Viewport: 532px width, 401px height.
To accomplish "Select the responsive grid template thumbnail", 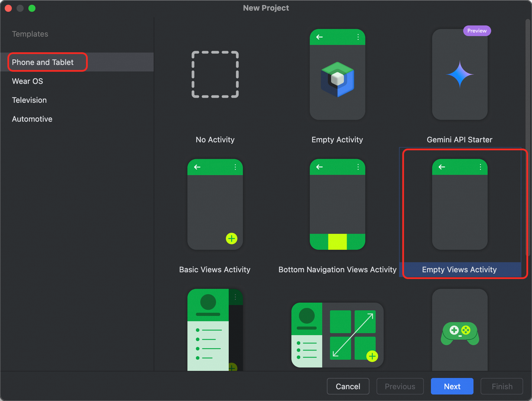I will point(338,335).
